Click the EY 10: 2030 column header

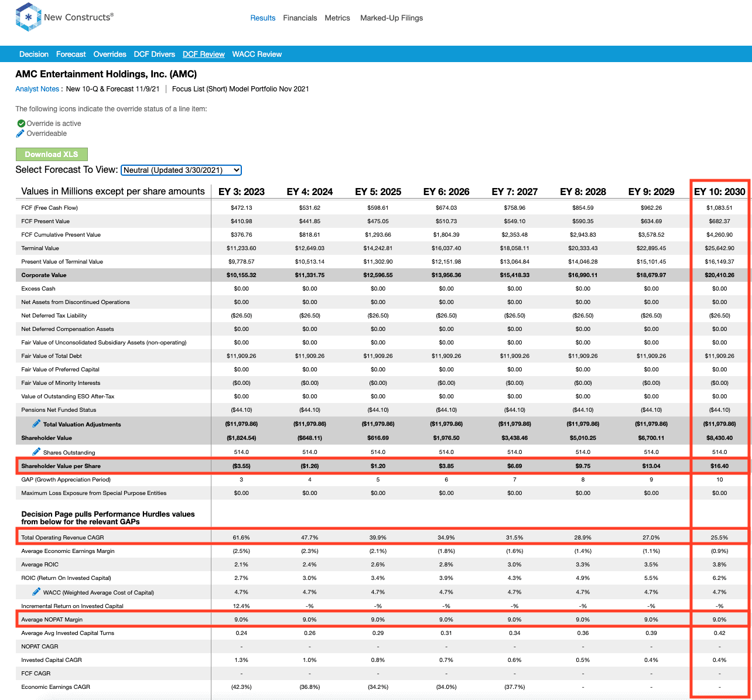tap(720, 192)
